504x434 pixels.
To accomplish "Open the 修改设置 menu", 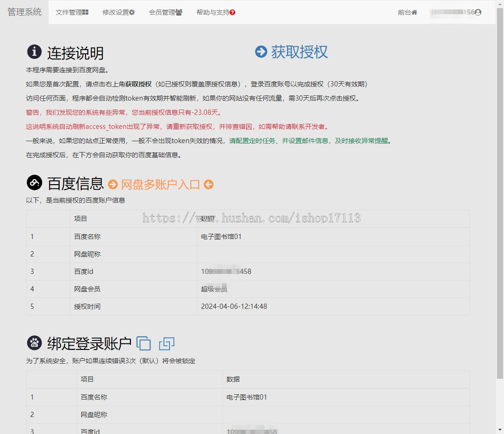I will [119, 12].
